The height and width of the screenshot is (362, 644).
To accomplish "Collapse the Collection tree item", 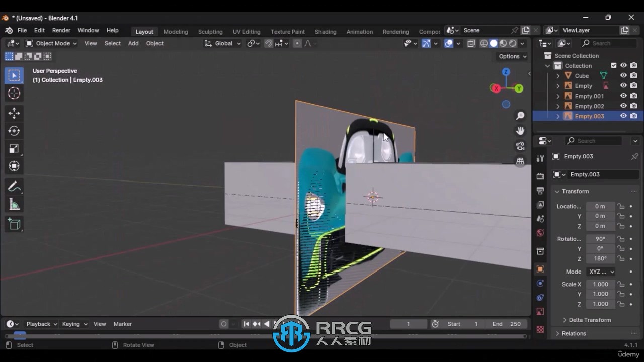I will tap(548, 66).
